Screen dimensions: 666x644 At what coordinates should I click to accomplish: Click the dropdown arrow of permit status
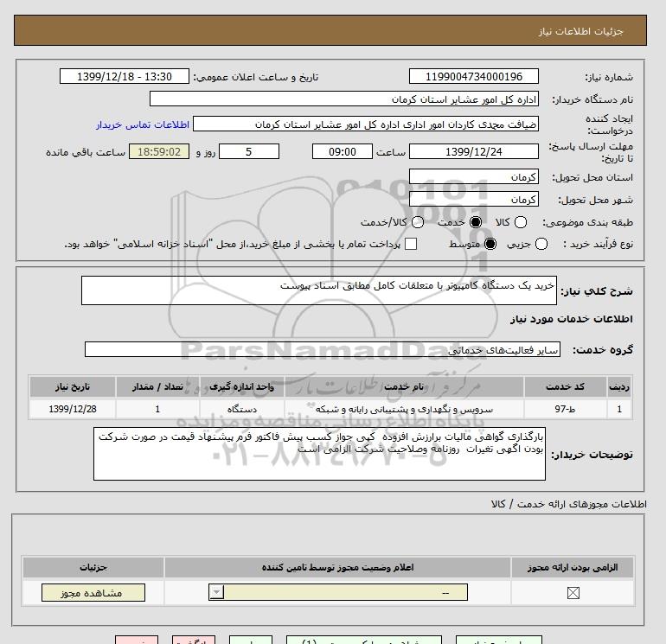(x=216, y=592)
